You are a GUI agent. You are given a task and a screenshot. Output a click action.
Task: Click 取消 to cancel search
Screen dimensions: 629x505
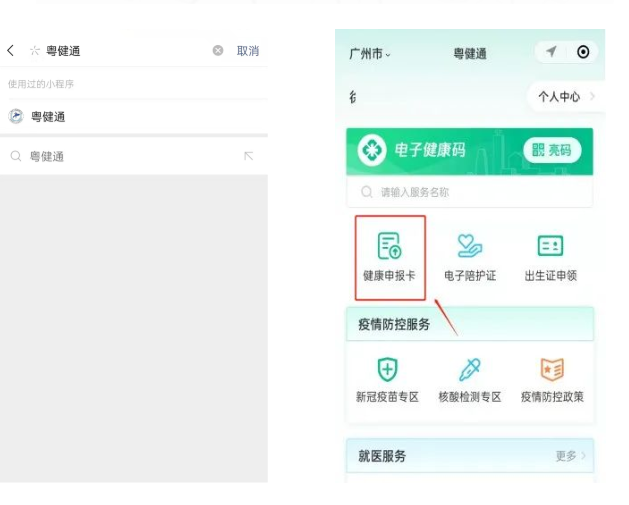pyautogui.click(x=247, y=51)
